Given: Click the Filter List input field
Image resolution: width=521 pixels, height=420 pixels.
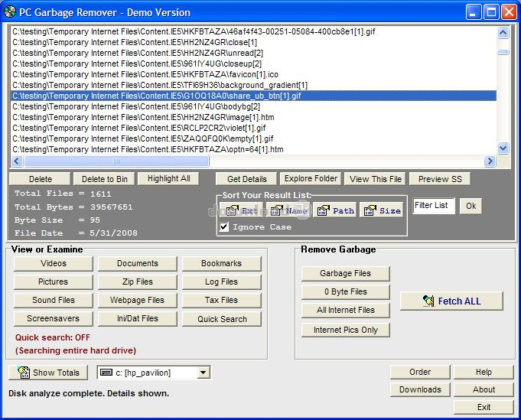Looking at the screenshot, I should 434,206.
